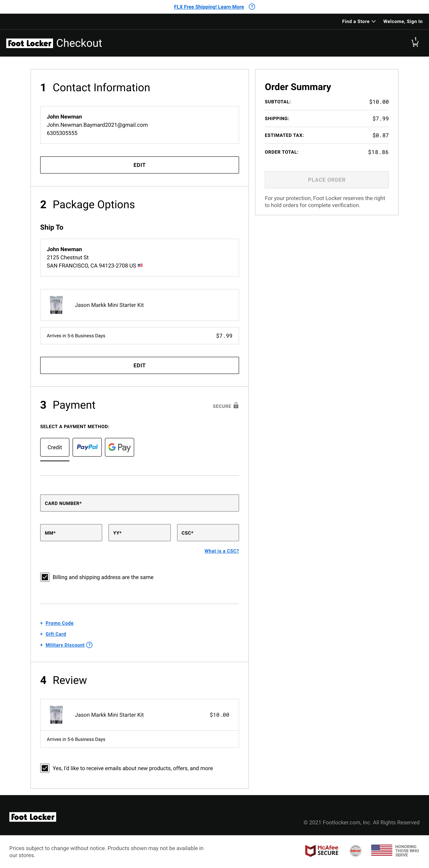Uncheck billing and shipping address are the same
Screen dimensions: 429x868
45,577
